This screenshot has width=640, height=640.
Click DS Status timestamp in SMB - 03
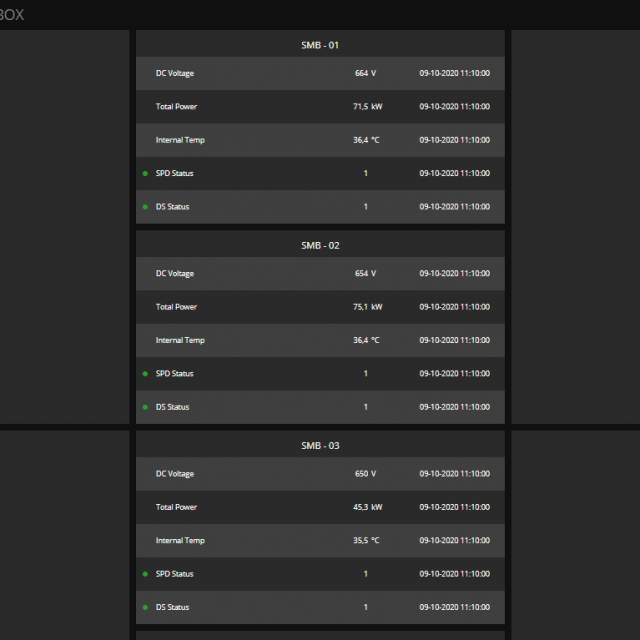point(454,607)
